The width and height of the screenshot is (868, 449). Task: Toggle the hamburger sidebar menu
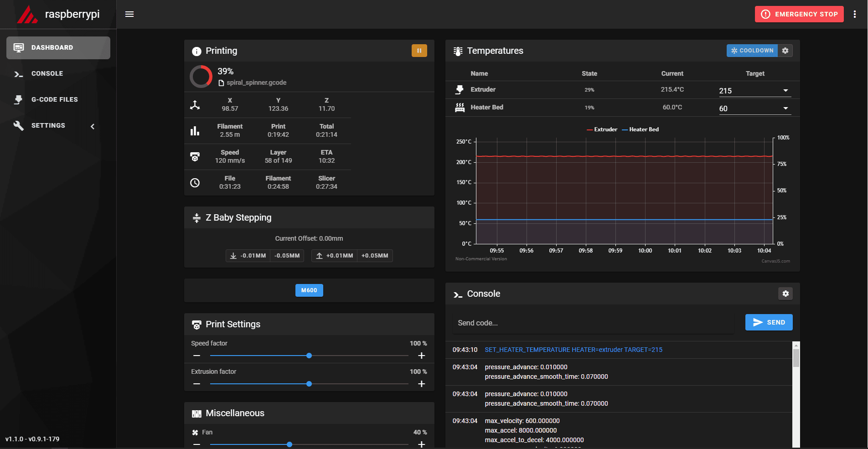tap(129, 14)
